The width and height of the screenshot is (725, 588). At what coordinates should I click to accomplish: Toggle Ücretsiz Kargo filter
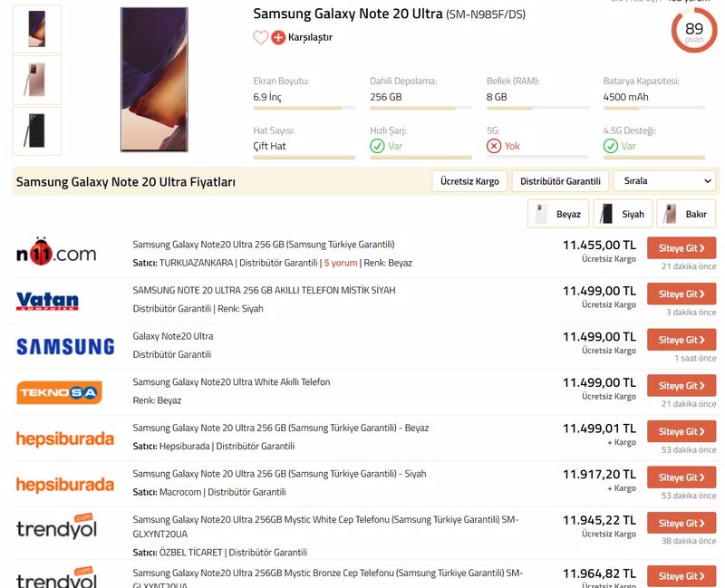(469, 181)
